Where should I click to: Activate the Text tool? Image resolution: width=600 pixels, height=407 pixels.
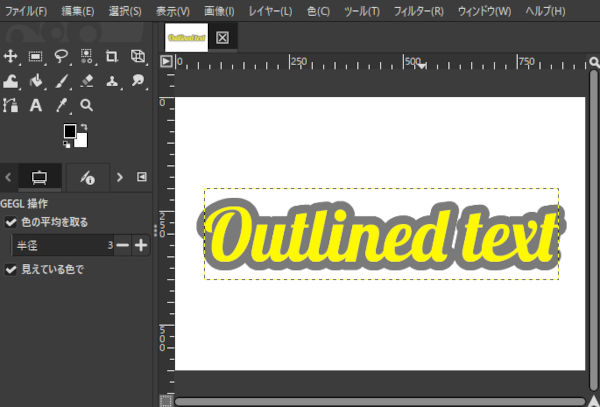(x=36, y=105)
